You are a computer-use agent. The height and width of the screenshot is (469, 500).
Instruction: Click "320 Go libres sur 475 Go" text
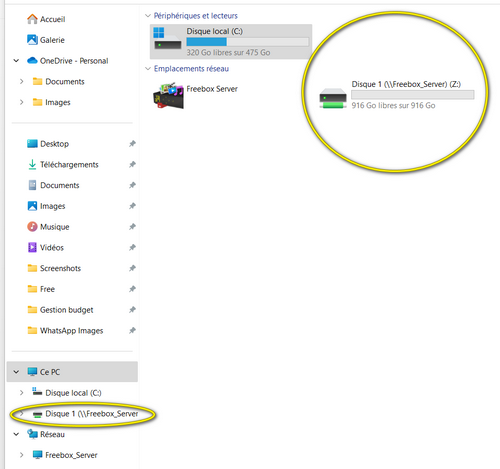click(228, 52)
